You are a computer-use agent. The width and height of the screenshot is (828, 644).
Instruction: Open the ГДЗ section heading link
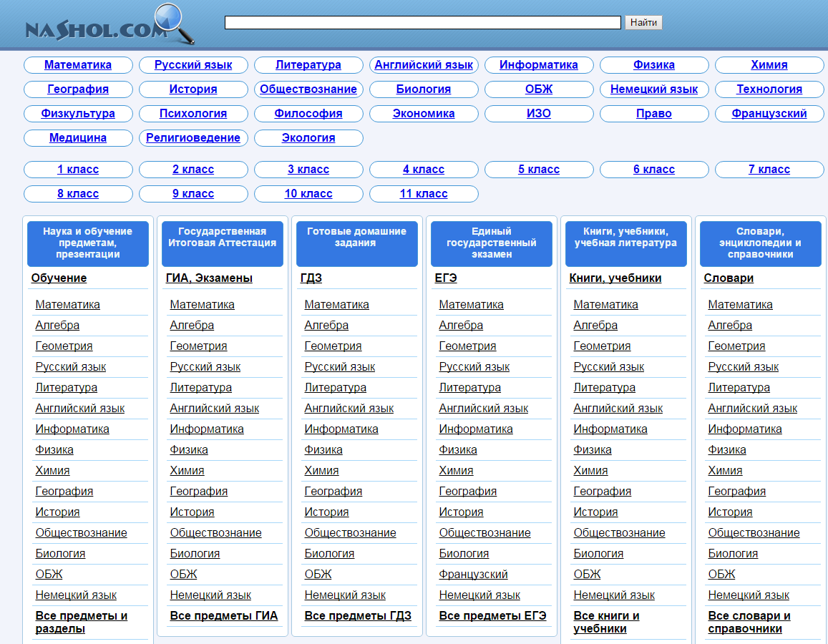coord(311,278)
